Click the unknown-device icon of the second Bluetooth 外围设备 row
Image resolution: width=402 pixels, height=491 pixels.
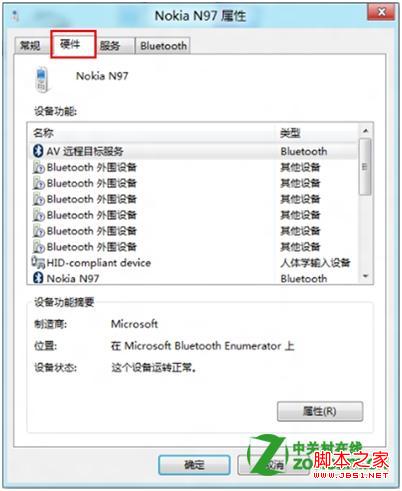click(x=39, y=183)
